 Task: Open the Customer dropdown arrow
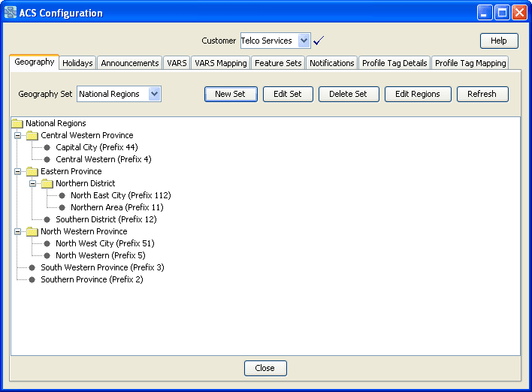point(304,41)
